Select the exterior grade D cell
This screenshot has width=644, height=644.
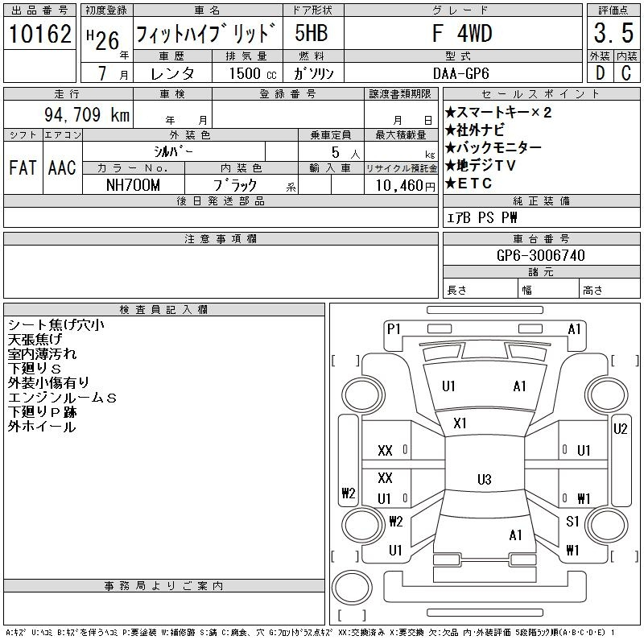[599, 73]
